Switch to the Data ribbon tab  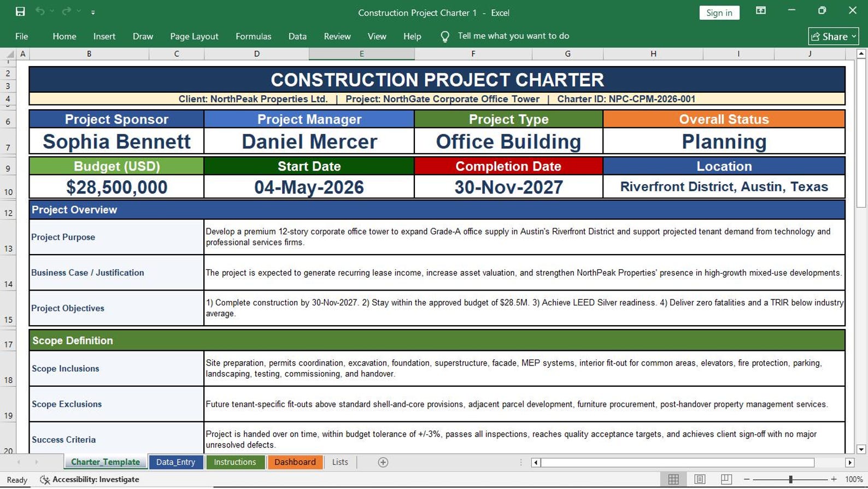coord(297,36)
